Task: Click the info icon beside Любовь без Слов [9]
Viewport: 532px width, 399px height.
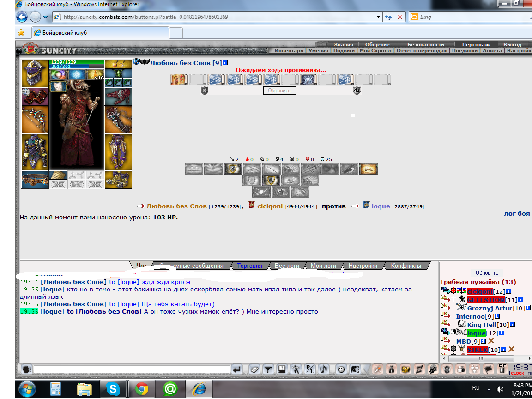Action: pos(225,63)
